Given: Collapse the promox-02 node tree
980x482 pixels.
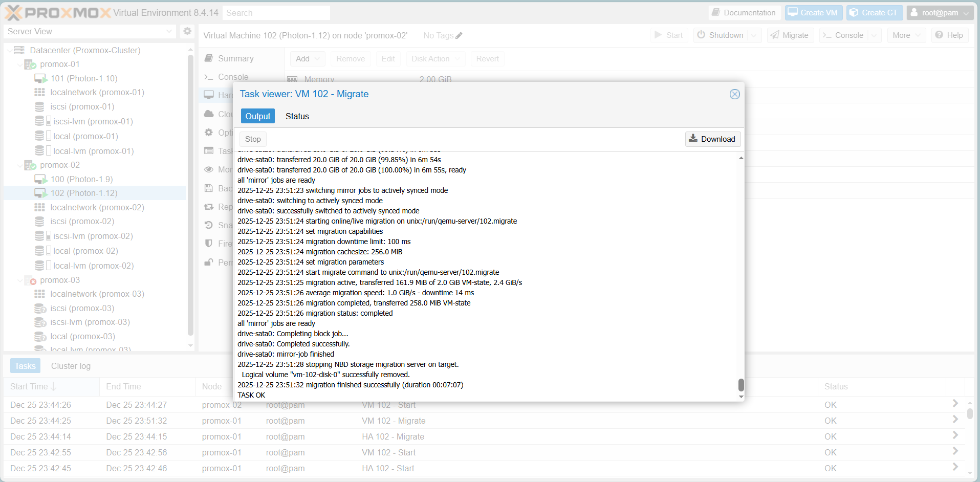Looking at the screenshot, I should pyautogui.click(x=20, y=165).
